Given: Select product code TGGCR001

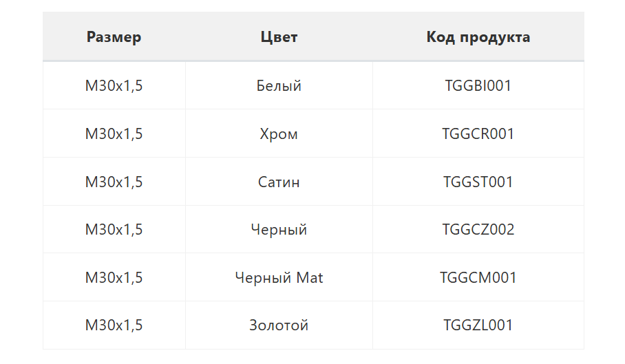Looking at the screenshot, I should click(478, 134).
